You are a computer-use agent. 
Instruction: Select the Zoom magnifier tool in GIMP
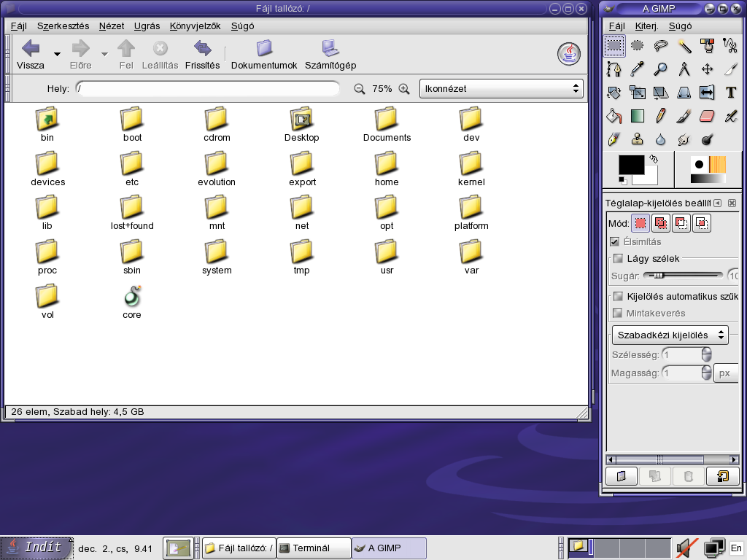pos(660,69)
